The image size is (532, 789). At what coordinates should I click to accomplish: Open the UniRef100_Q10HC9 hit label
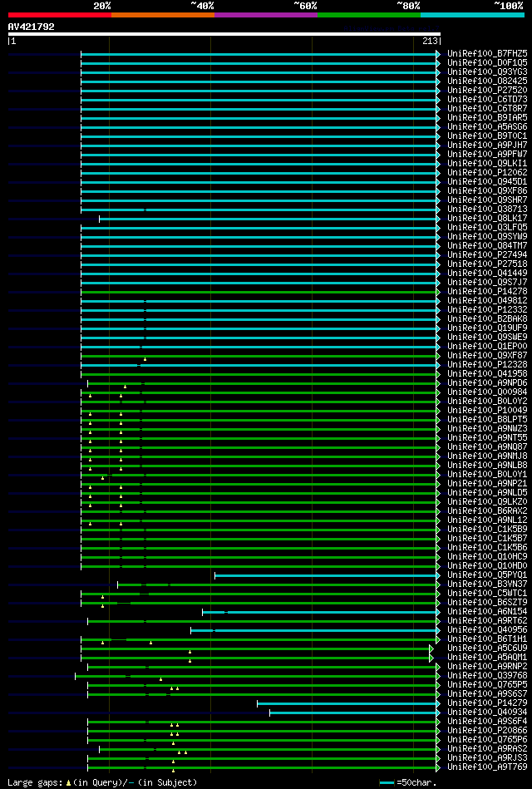[x=487, y=556]
